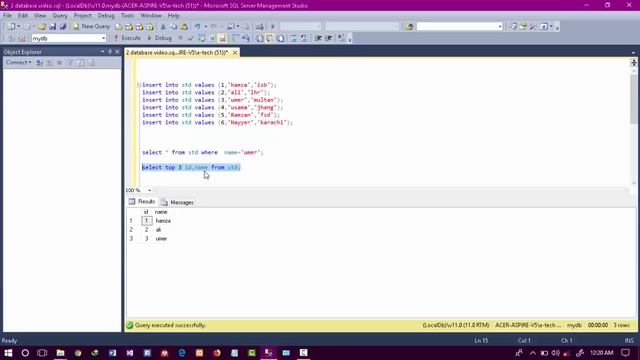Click the Comment Out Selected Lines icon
This screenshot has height=360, width=640.
click(293, 38)
